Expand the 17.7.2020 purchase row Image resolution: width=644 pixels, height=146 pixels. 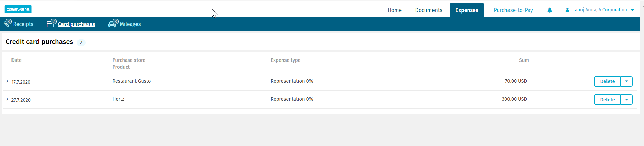(x=7, y=81)
